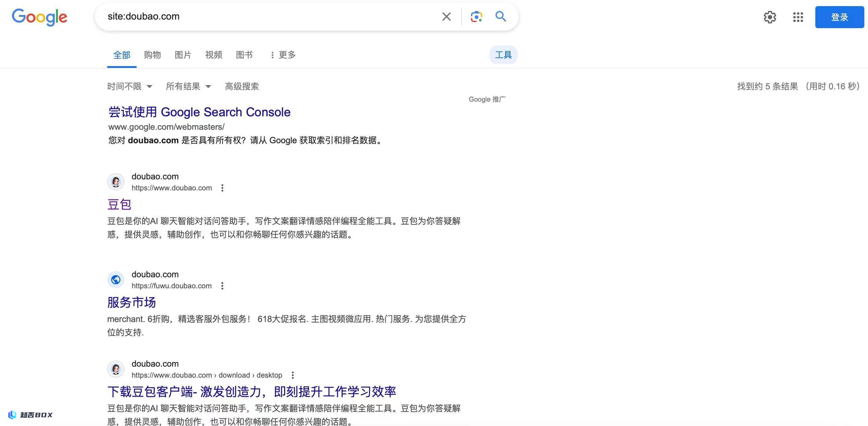
Task: Toggle the 工具 button
Action: tap(503, 54)
